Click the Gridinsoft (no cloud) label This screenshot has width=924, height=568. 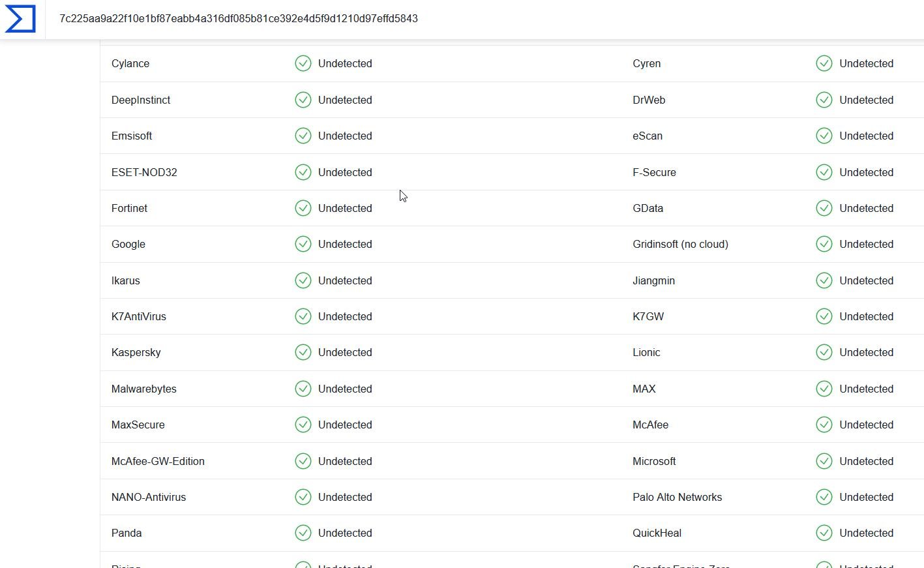pyautogui.click(x=680, y=244)
